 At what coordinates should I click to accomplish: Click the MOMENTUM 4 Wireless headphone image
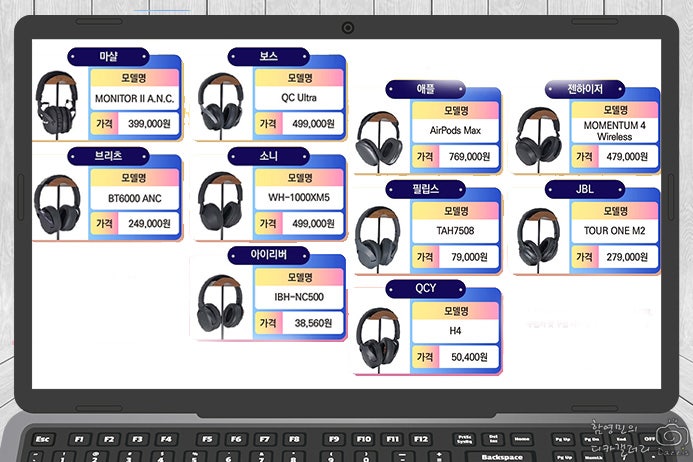[538, 140]
